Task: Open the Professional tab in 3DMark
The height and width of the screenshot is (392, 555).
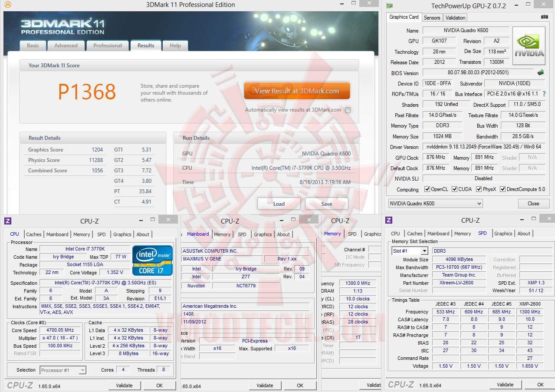Action: (x=108, y=46)
